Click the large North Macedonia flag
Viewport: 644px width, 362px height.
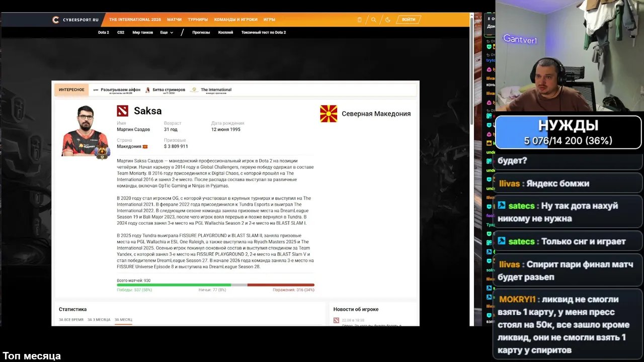click(x=329, y=114)
